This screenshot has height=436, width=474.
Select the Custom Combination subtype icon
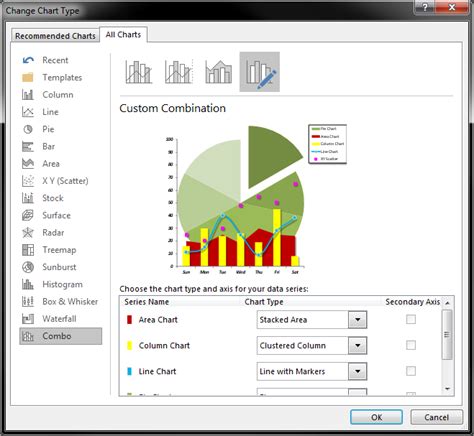[x=260, y=72]
